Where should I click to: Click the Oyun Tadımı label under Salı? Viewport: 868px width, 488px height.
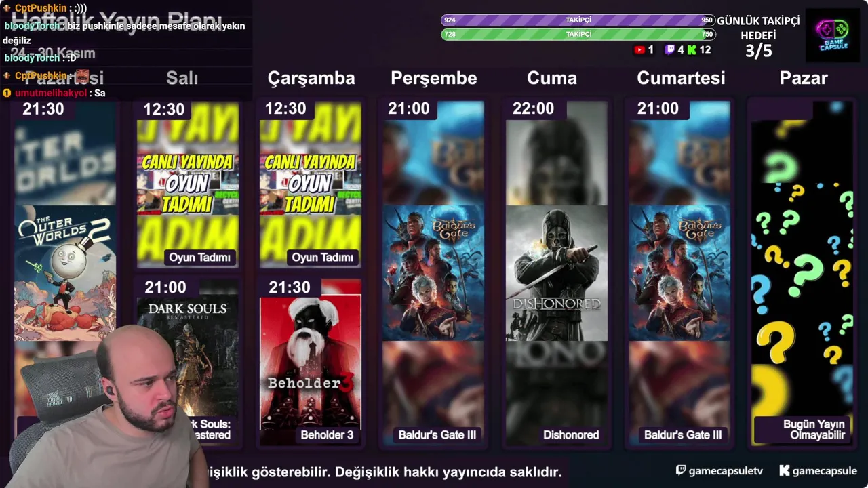point(200,258)
